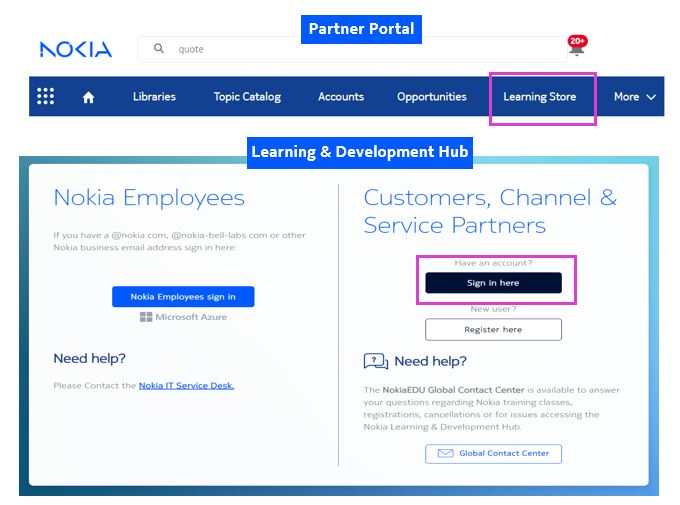
Task: Expand the More dropdown menu
Action: [635, 97]
